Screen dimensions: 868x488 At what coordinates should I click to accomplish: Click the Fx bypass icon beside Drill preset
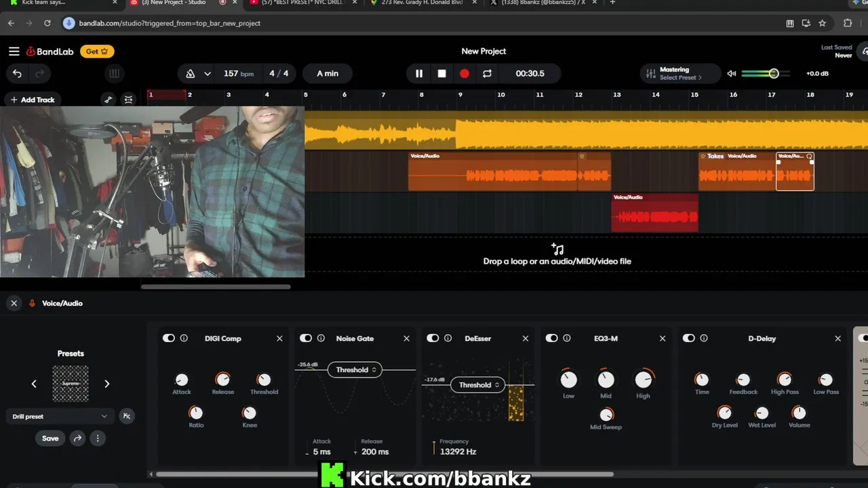point(126,416)
